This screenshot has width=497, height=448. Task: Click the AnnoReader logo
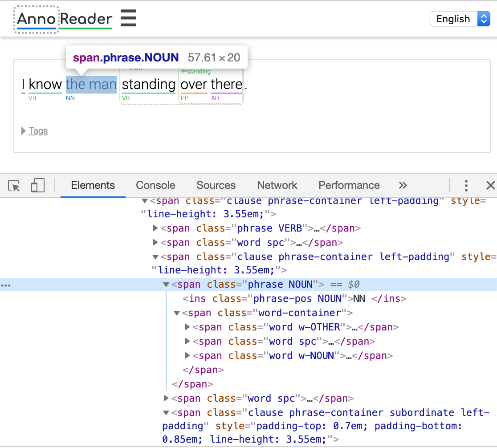(x=64, y=19)
